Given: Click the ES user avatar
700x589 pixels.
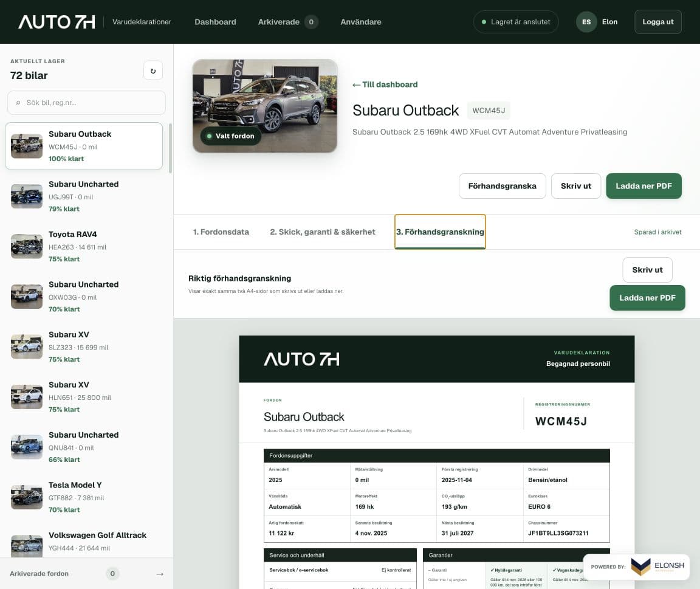Looking at the screenshot, I should point(586,22).
